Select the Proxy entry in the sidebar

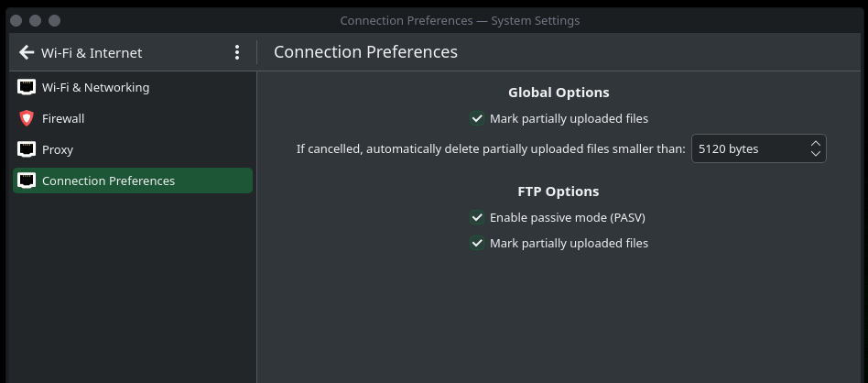58,149
